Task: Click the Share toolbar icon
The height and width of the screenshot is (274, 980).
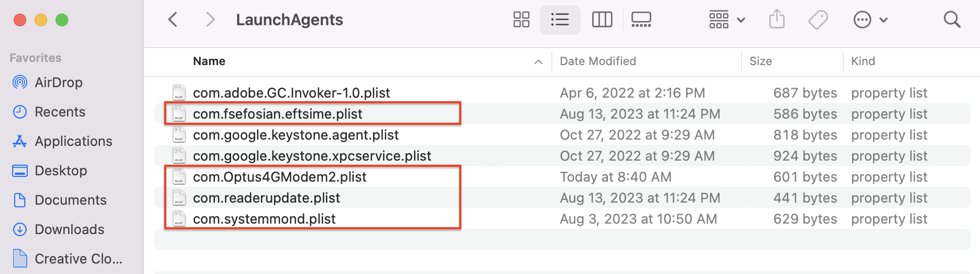Action: point(777,20)
